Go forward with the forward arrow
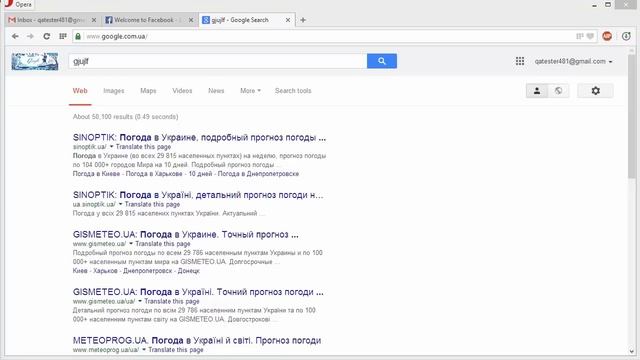 pos(30,36)
